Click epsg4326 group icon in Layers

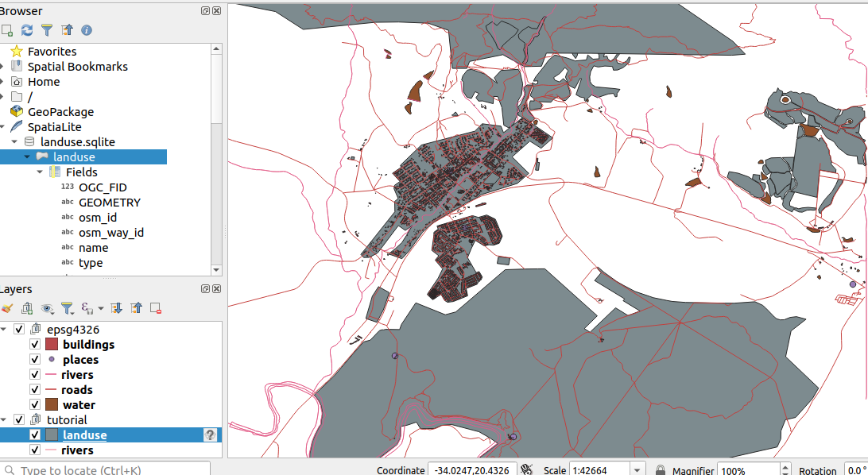pos(36,329)
